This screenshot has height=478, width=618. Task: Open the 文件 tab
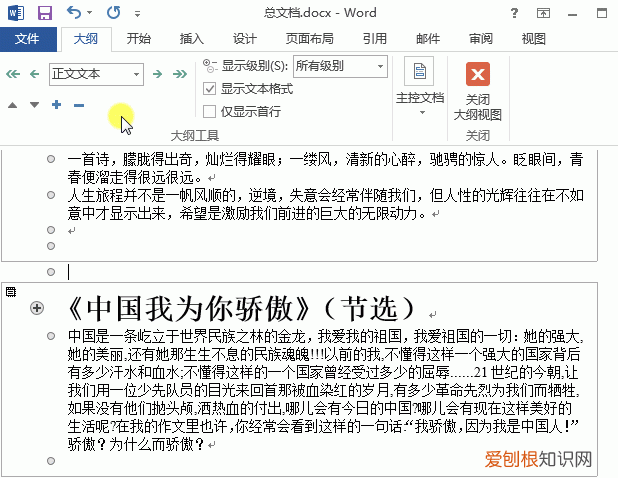28,39
